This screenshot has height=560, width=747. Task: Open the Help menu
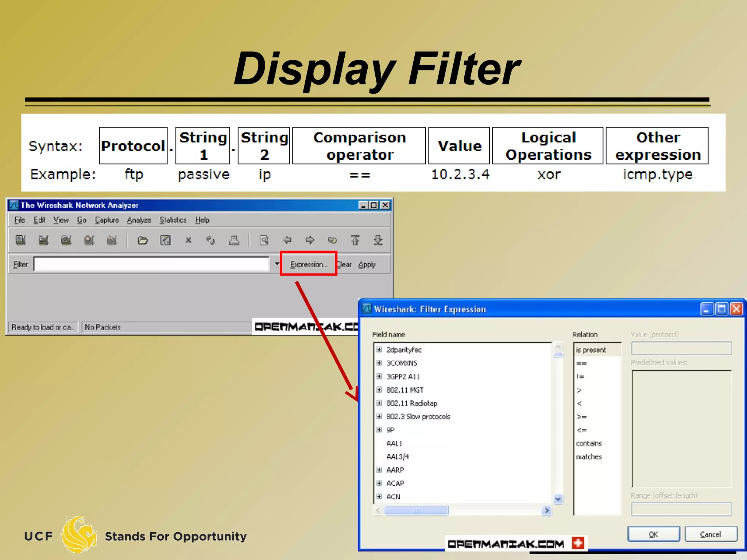202,220
